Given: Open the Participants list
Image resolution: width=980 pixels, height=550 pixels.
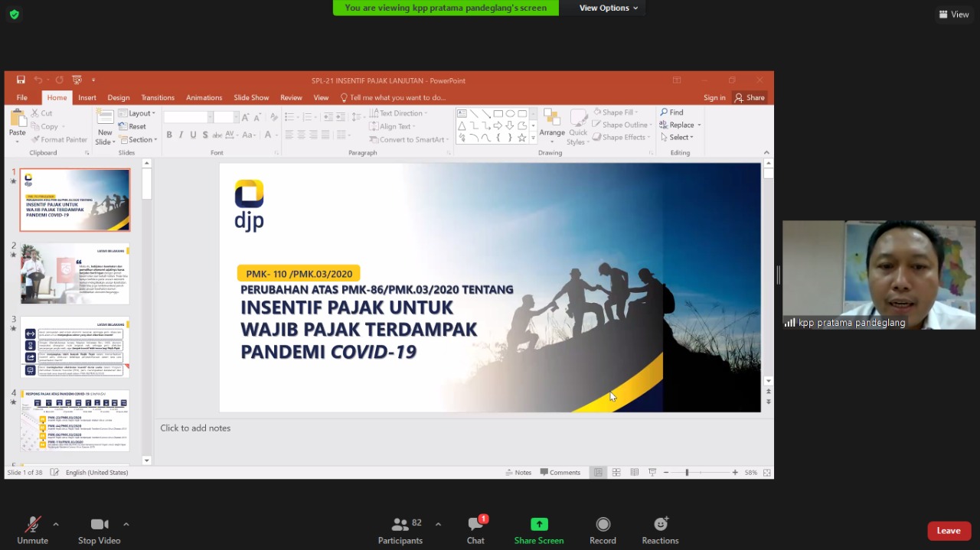Looking at the screenshot, I should tap(400, 525).
